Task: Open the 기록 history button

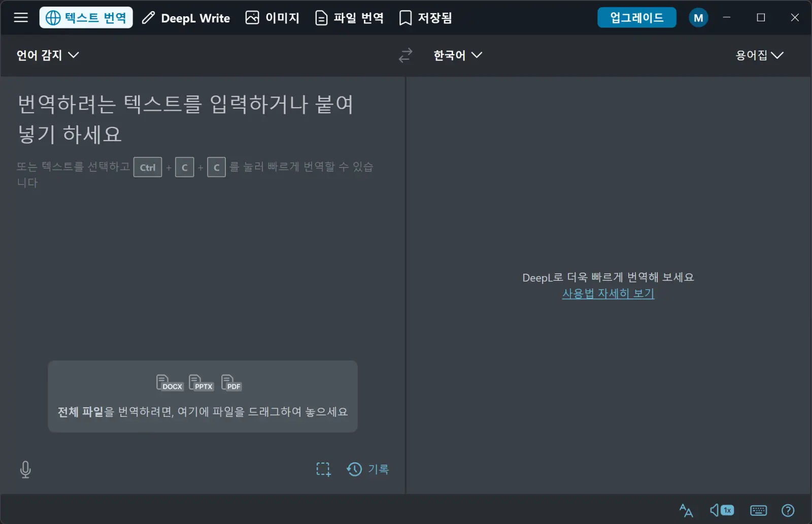Action: 368,469
